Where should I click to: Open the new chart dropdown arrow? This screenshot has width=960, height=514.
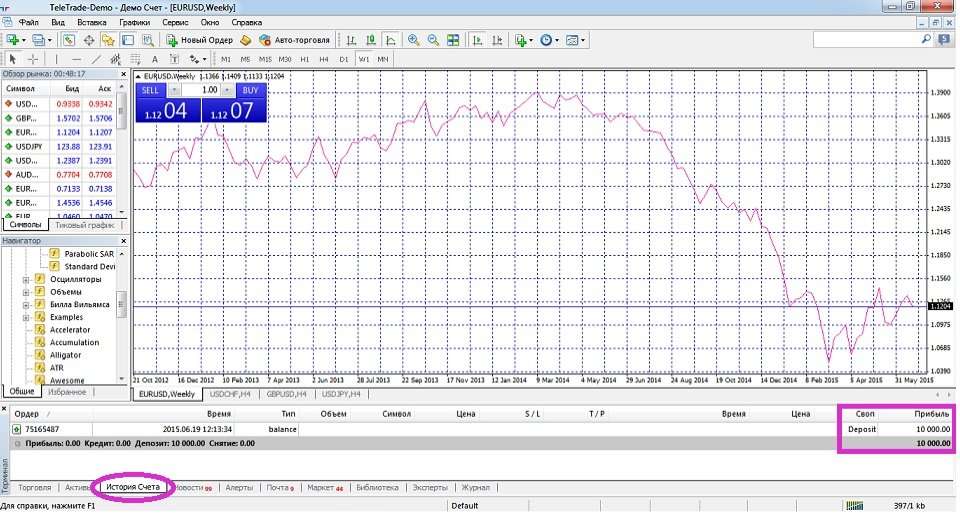tap(23, 40)
